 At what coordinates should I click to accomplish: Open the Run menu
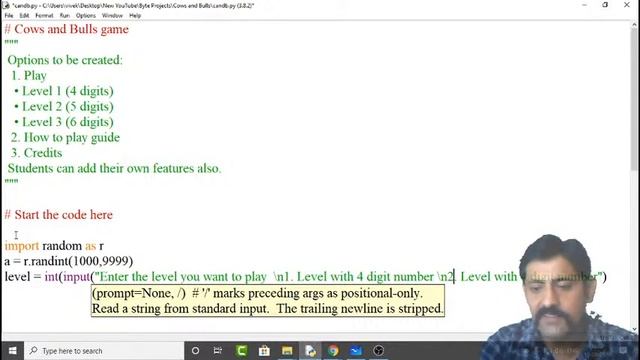[x=64, y=16]
